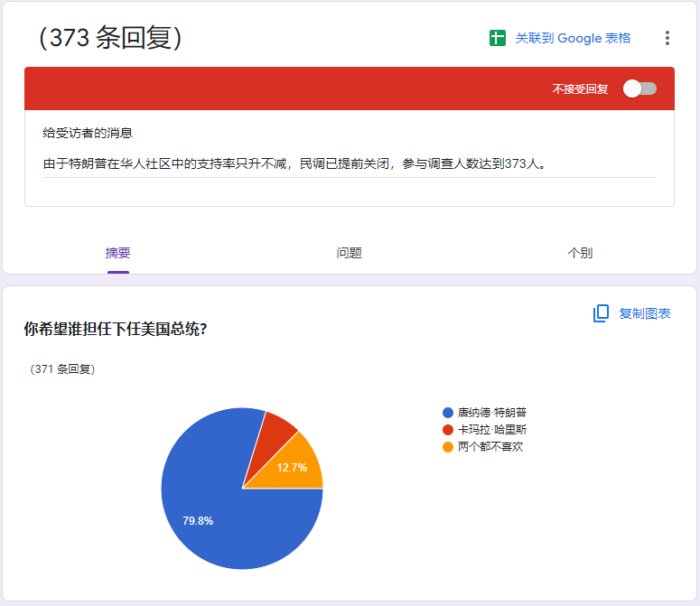
Task: Click the copy chart icon
Action: point(602,313)
